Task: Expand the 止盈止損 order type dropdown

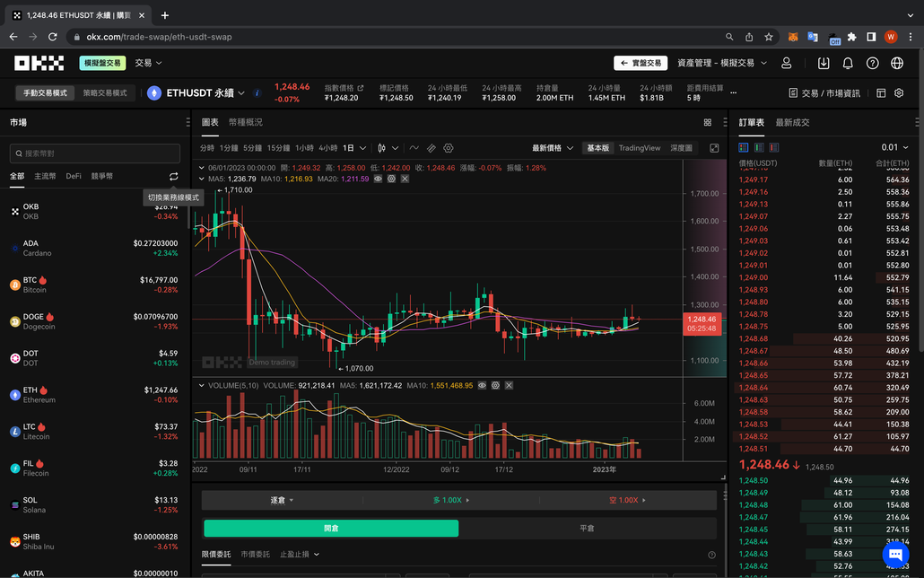Action: click(300, 555)
